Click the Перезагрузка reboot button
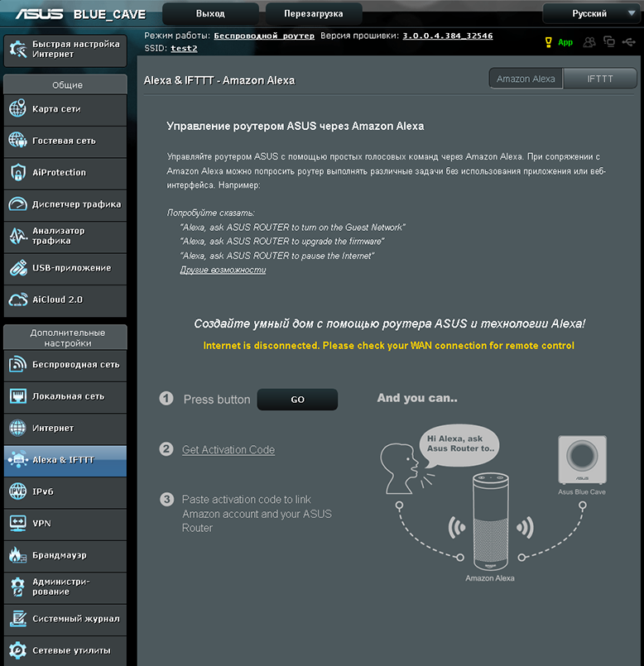This screenshot has height=666, width=644. (314, 13)
